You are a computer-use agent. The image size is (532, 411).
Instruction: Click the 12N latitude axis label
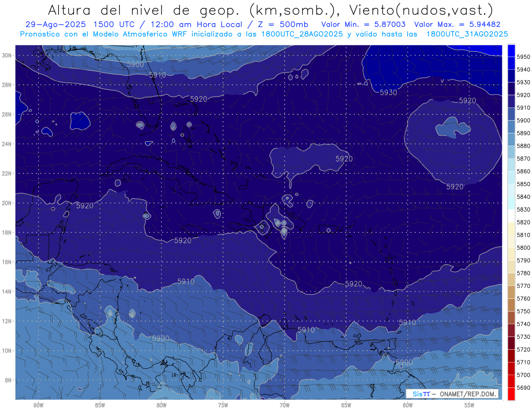click(6, 321)
